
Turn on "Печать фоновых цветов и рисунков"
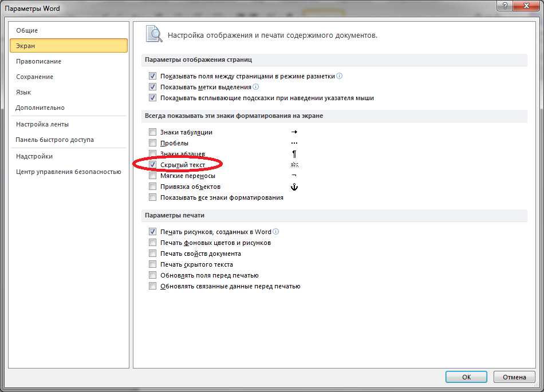pos(152,243)
